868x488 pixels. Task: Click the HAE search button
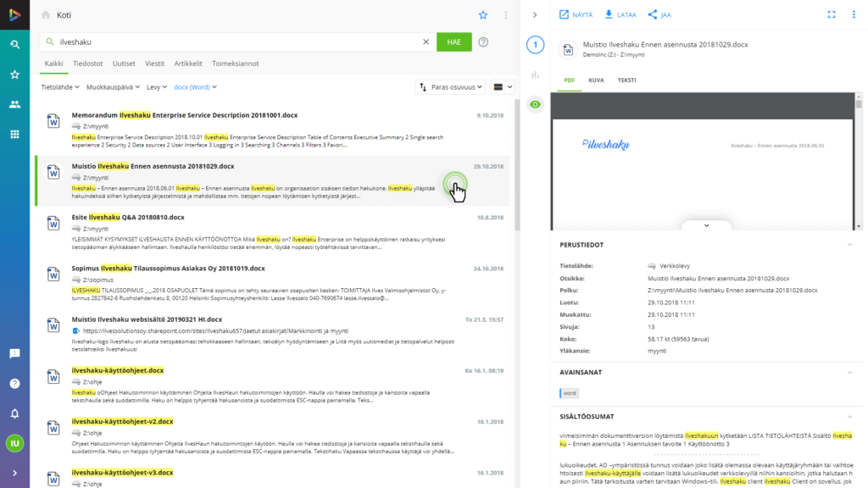point(454,42)
